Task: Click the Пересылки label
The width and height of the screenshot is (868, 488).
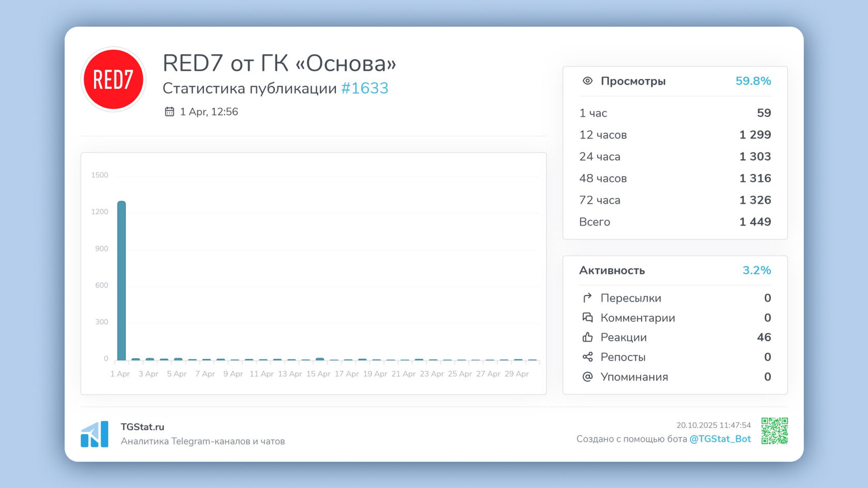Action: click(631, 298)
